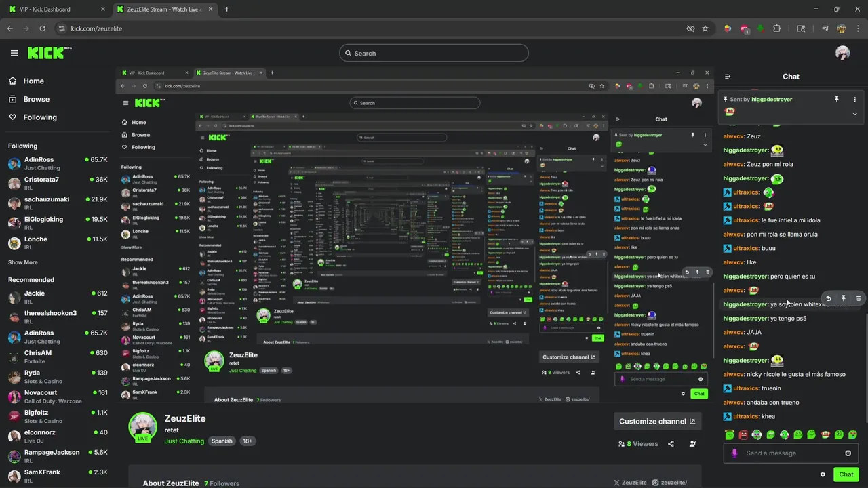Go back in browser
The width and height of the screenshot is (868, 488).
click(9, 28)
